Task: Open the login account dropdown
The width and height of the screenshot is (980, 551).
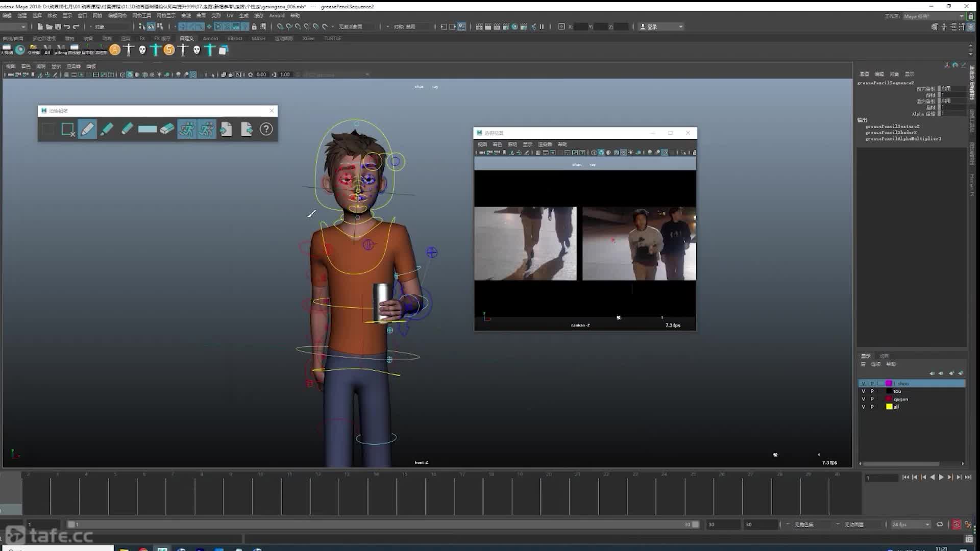Action: 661,27
